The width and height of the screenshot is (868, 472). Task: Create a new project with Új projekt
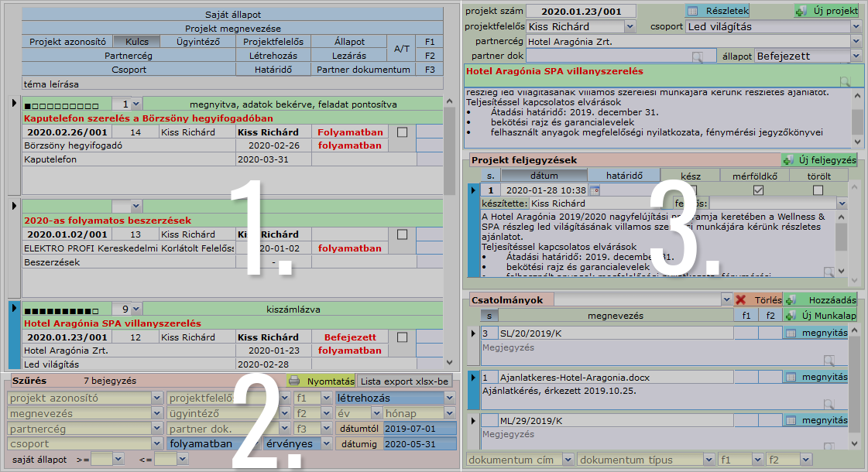[827, 11]
